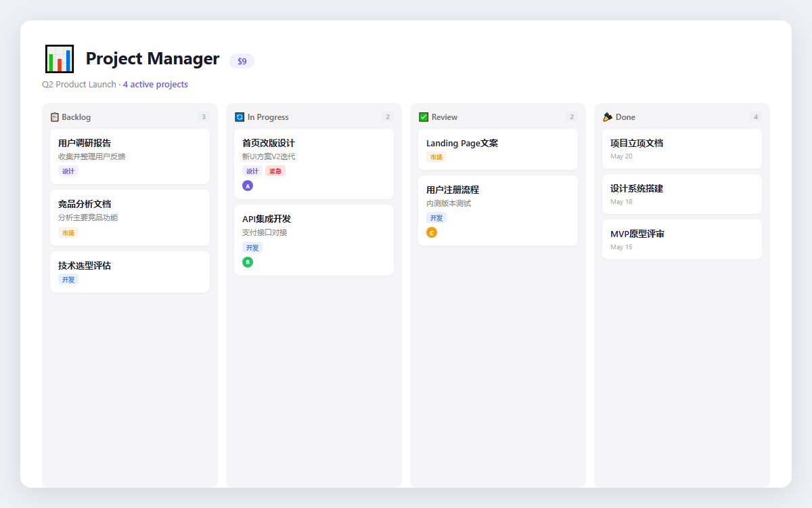Viewport: 812px width, 508px height.
Task: Click 市场 tag on 竞品分析文档 card
Action: tap(68, 233)
